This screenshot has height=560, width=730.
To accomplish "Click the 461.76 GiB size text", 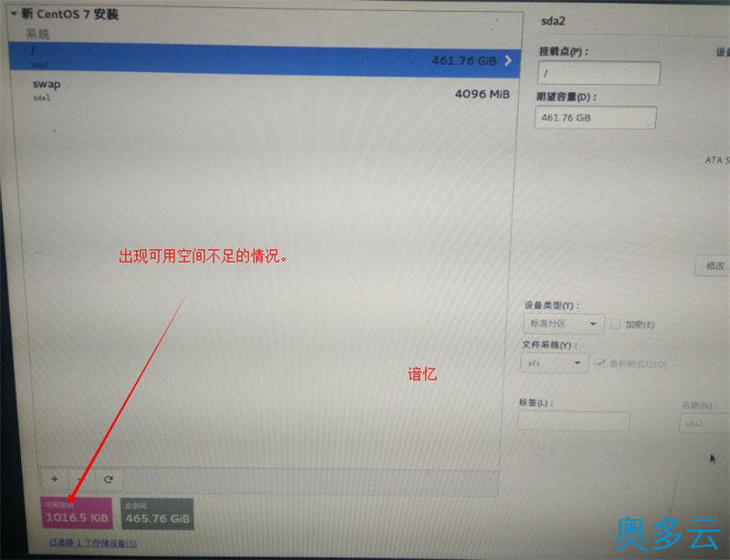I will (464, 60).
